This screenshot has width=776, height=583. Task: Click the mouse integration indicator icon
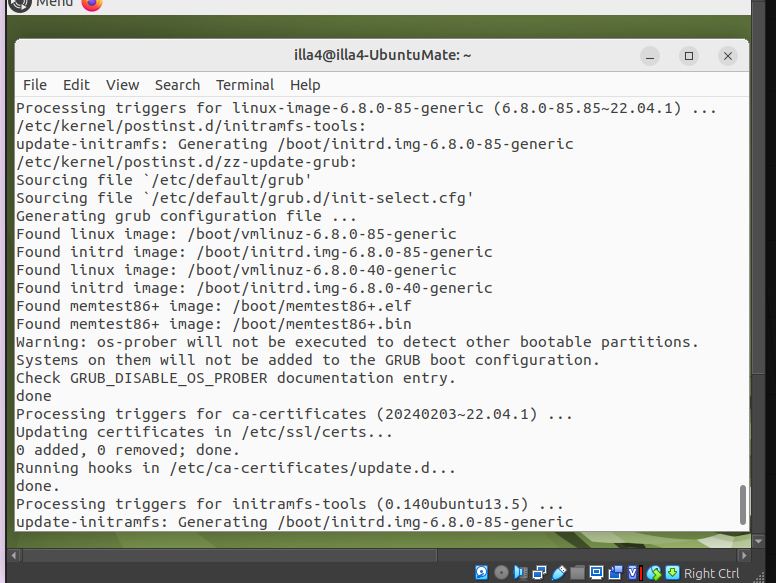click(654, 573)
